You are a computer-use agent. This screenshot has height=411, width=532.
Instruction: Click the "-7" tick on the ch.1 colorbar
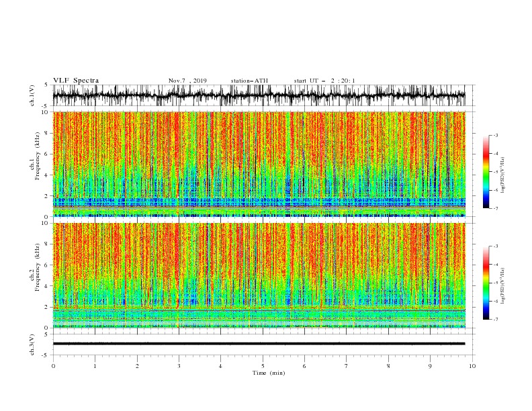[495, 209]
